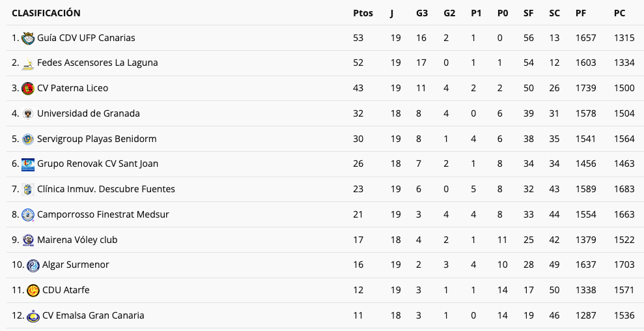Select the CV Emalsa Gran Canaria team name
Screen dimensions: 644x331
click(93, 315)
